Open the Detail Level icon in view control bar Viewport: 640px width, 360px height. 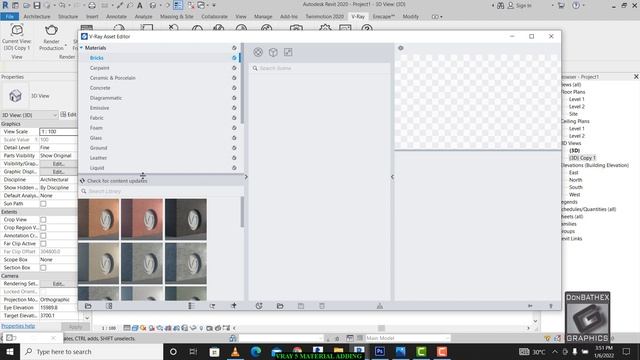tap(127, 328)
